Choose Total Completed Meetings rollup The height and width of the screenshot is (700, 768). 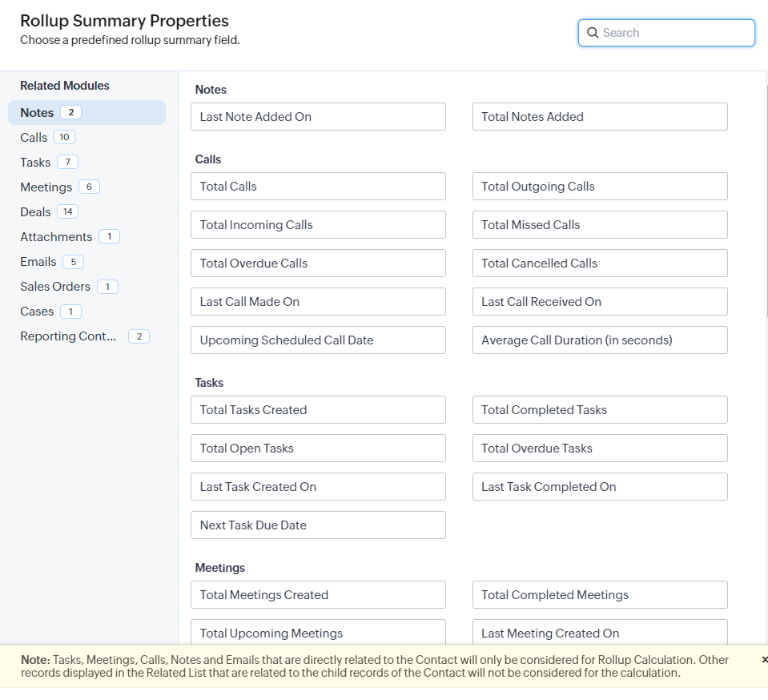click(599, 595)
